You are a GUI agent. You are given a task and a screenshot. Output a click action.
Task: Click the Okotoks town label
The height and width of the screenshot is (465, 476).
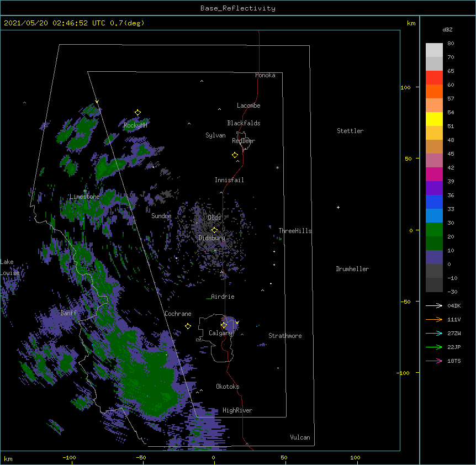point(228,387)
